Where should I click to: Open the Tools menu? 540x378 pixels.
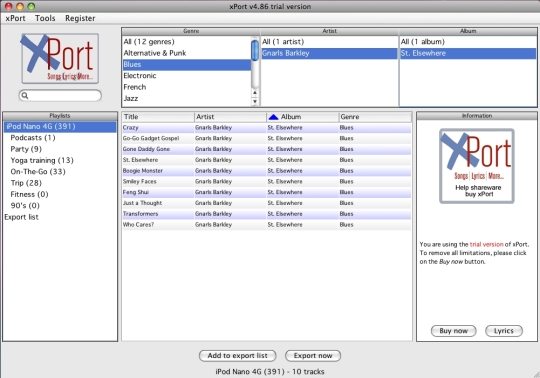(45, 18)
